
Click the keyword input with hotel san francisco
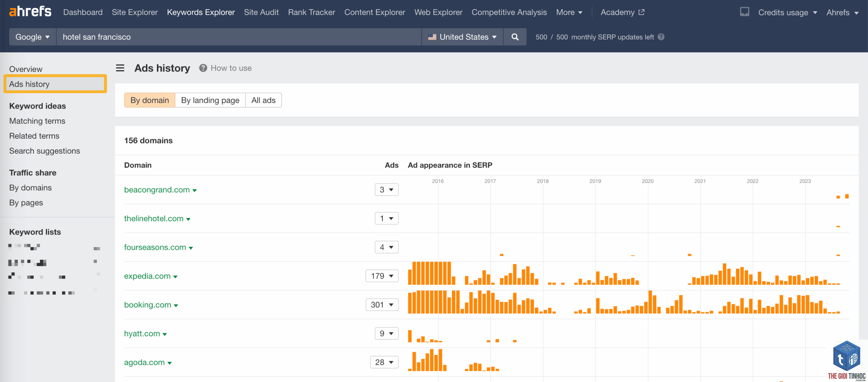tap(239, 37)
